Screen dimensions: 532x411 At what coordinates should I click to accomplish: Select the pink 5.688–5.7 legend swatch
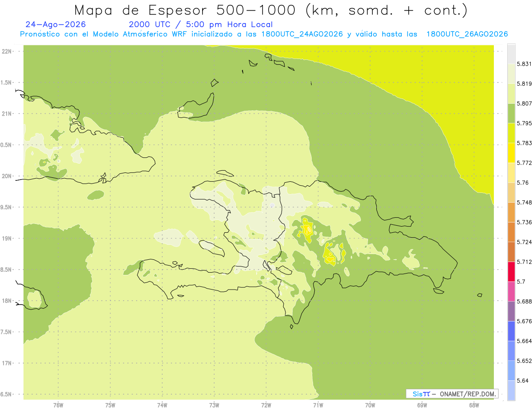(511, 292)
